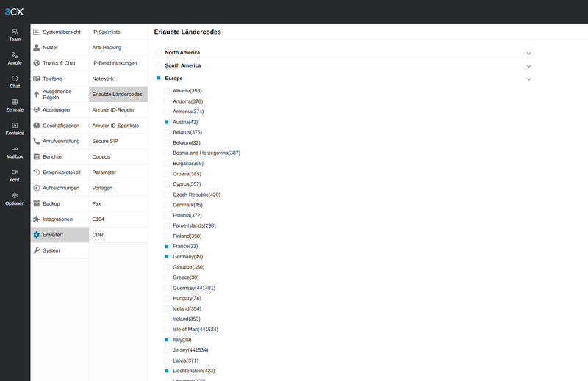The width and height of the screenshot is (588, 381).
Task: Uncheck the France(33) checkbox
Action: point(167,247)
